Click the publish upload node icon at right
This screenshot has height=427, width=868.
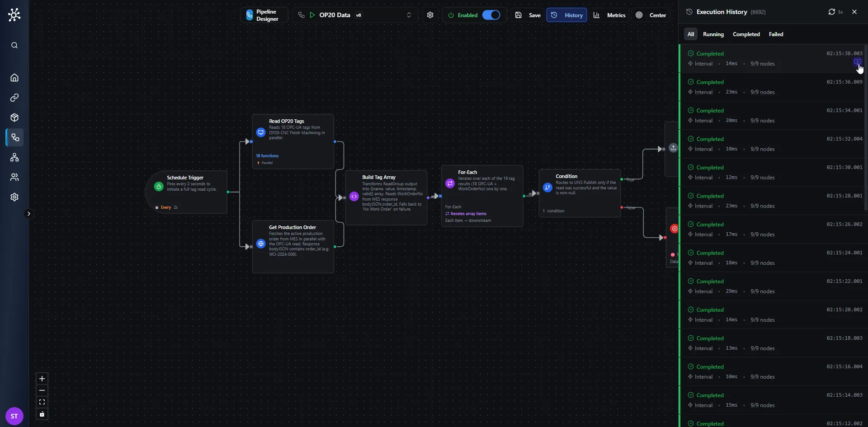[x=673, y=148]
